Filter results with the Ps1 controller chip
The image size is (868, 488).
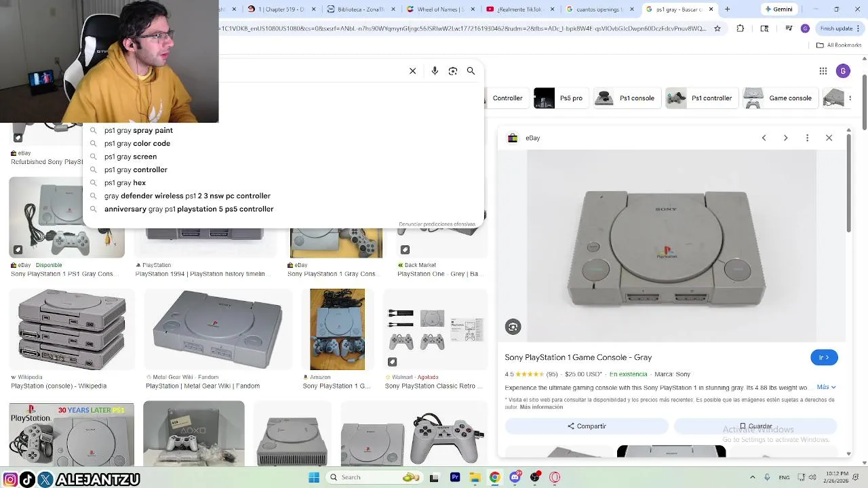click(x=701, y=98)
